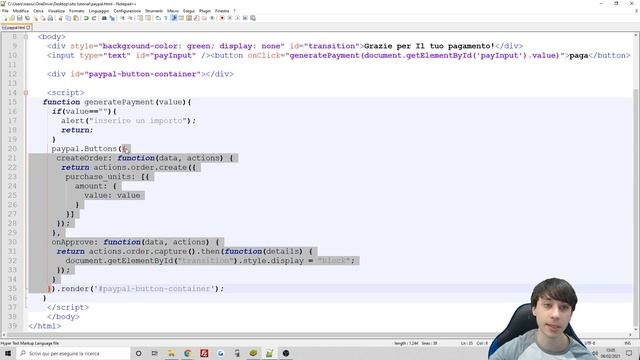Open the File menu
Image resolution: width=640 pixels, height=360 pixels.
tap(5, 11)
